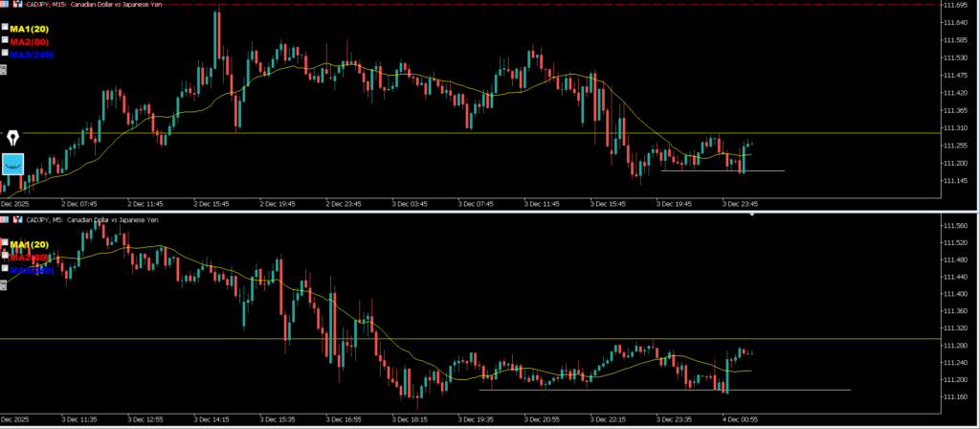
Task: Click the small trash icon on M15 chart
Action: click(4, 69)
